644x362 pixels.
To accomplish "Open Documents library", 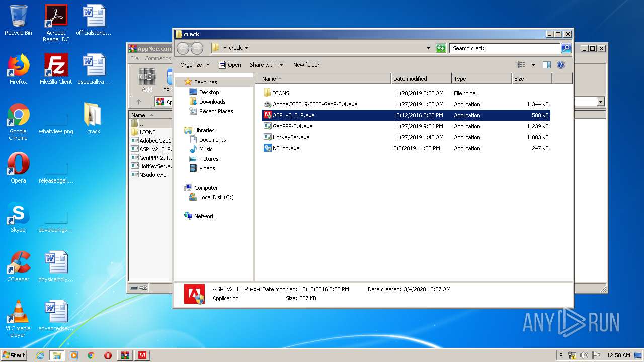I will pyautogui.click(x=212, y=140).
